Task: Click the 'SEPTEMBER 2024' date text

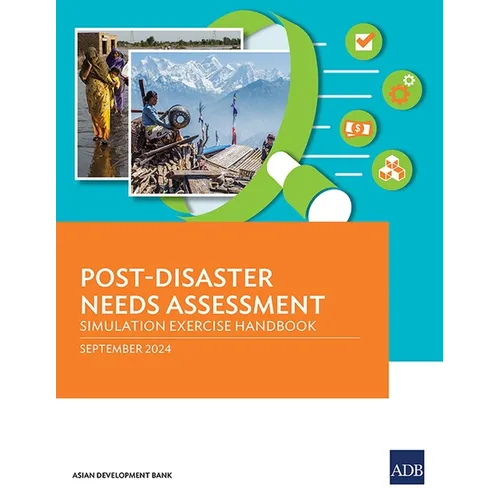Action: [x=125, y=349]
